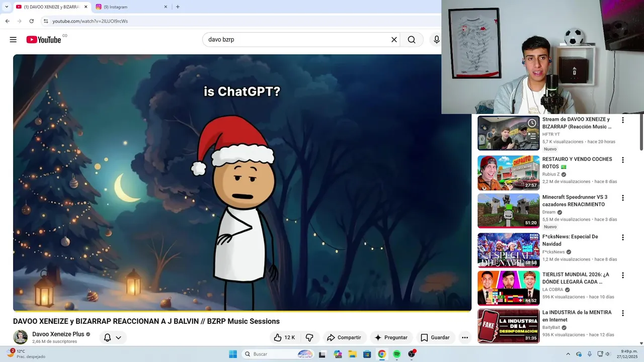Open 'TIERLIST MUNDIAL 2026' video title
644x362 pixels.
pyautogui.click(x=576, y=278)
